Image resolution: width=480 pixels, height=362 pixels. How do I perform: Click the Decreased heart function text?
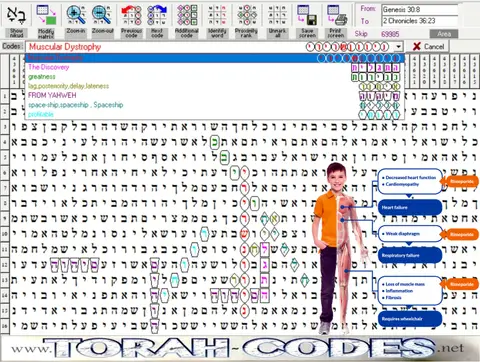pos(411,178)
